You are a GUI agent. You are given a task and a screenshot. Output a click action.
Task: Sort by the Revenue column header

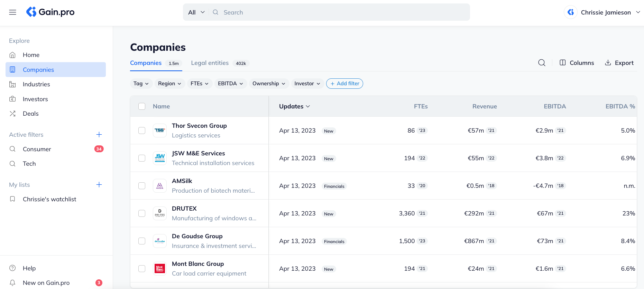coord(485,106)
